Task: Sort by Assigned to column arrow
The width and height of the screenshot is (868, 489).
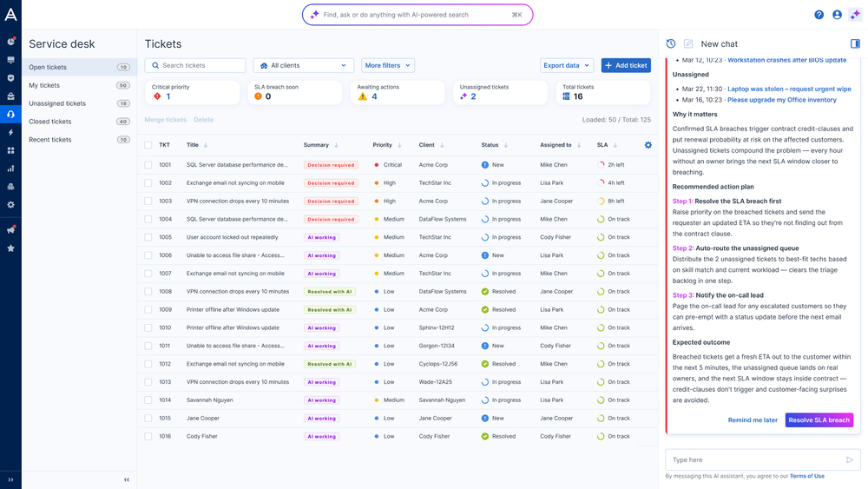Action: click(578, 145)
